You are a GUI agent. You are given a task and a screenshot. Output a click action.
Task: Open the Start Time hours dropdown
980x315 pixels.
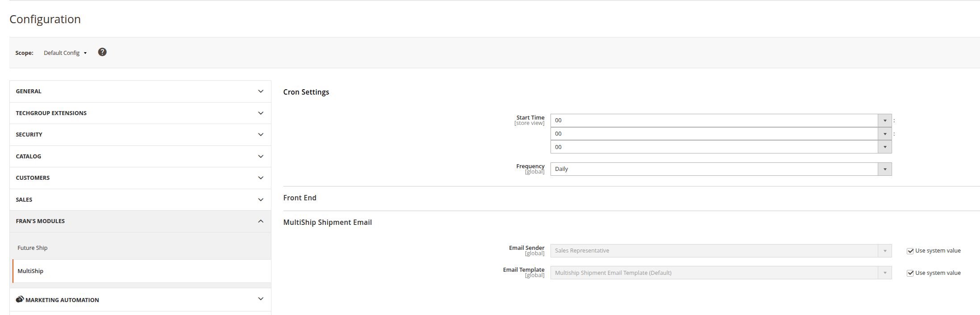click(x=721, y=120)
